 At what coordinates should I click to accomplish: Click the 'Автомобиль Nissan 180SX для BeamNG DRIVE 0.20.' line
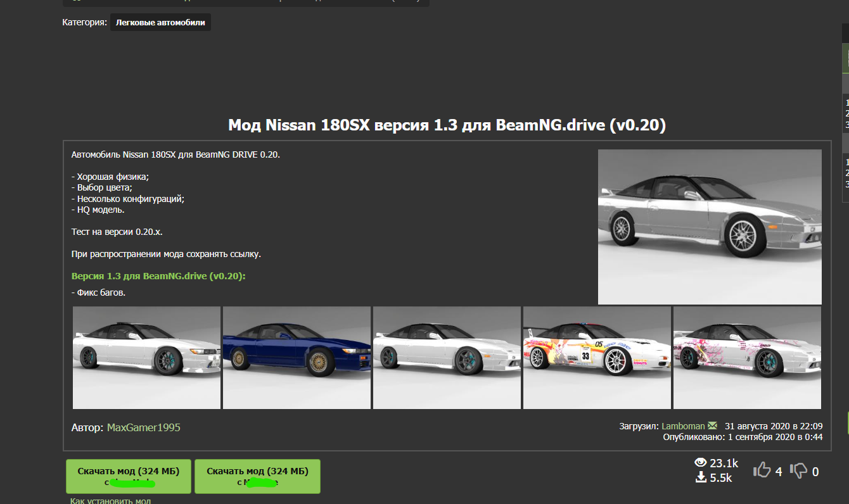[x=176, y=154]
